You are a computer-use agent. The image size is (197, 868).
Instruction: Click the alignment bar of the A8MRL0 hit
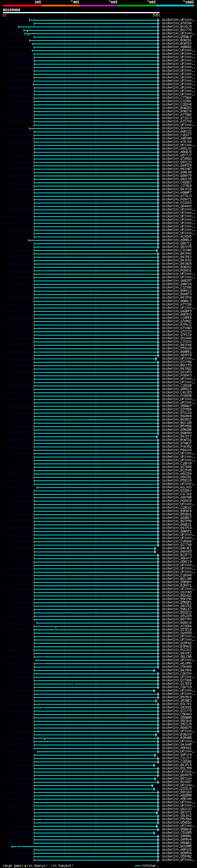point(94,240)
